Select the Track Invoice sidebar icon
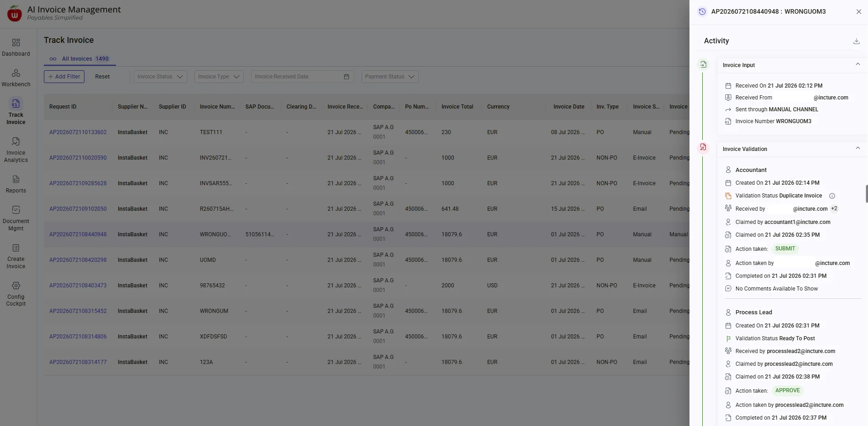This screenshot has height=426, width=868. pyautogui.click(x=16, y=104)
